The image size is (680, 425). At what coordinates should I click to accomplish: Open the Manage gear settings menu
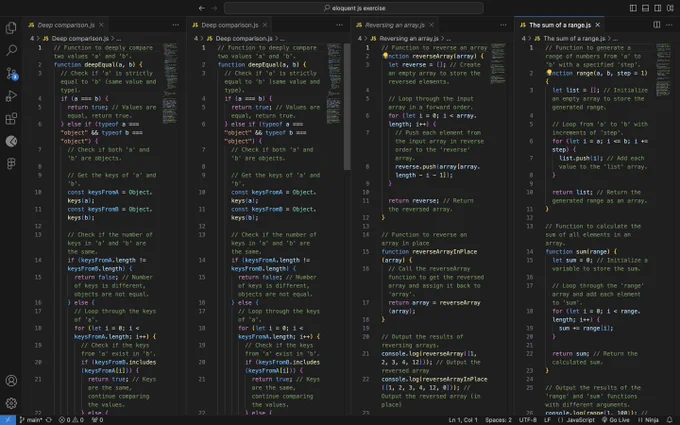click(x=11, y=403)
